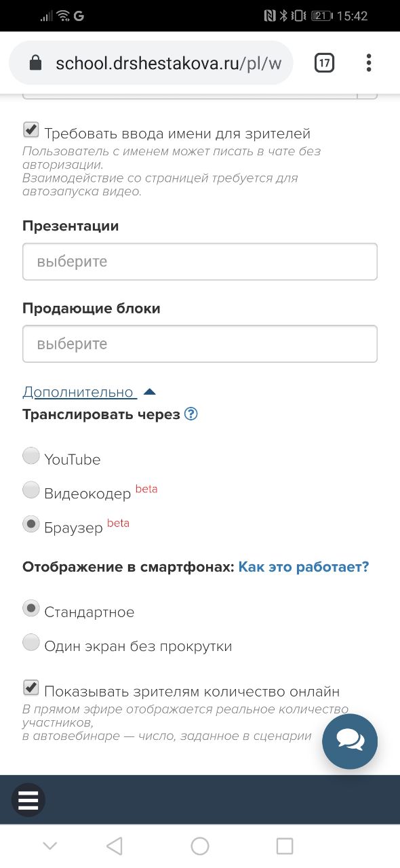Open the browser tab switcher showing 17
The image size is (400, 868).
(x=324, y=63)
